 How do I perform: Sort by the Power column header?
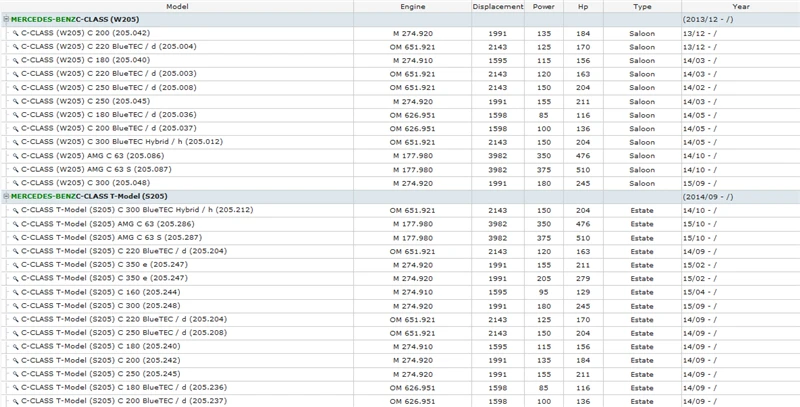[544, 7]
